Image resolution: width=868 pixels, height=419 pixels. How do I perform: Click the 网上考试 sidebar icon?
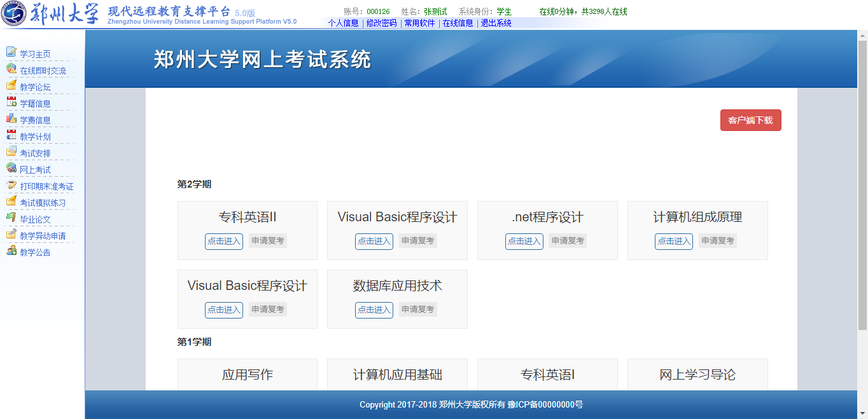pyautogui.click(x=11, y=168)
